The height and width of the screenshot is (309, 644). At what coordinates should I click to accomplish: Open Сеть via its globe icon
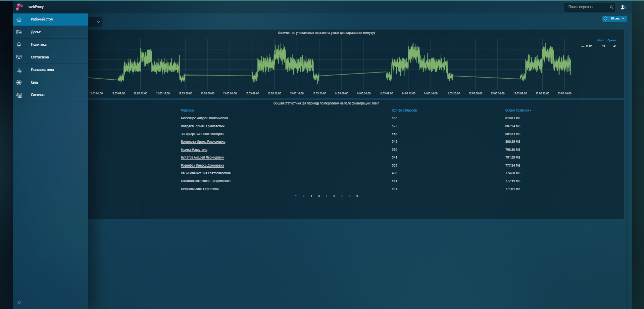19,82
